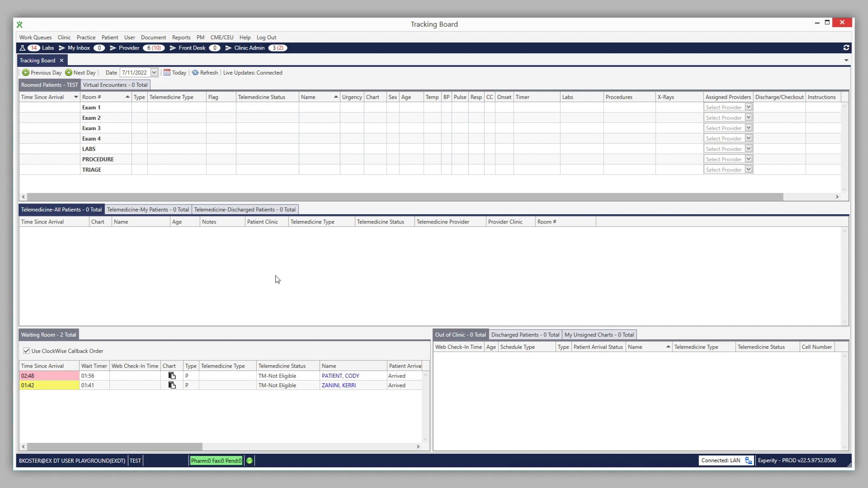Click the Connected: LAN network icon

[x=748, y=460]
